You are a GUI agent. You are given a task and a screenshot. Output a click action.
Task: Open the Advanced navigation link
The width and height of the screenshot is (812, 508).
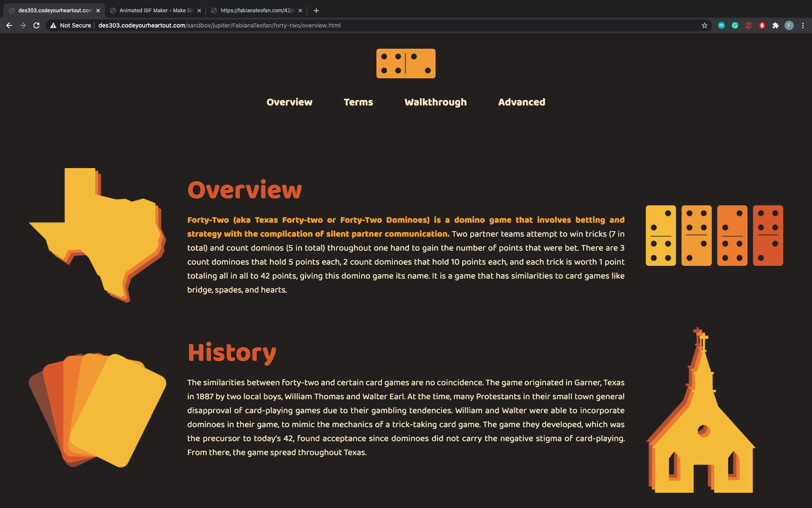tap(521, 102)
